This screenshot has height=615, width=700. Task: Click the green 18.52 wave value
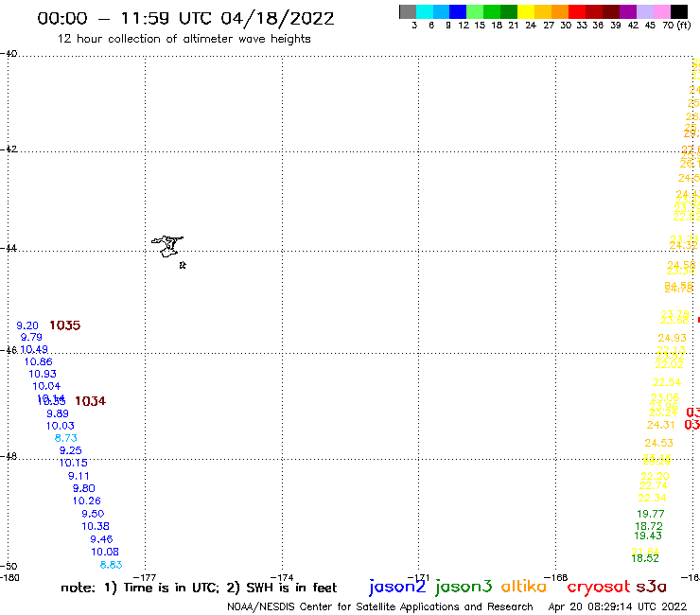[x=645, y=558]
